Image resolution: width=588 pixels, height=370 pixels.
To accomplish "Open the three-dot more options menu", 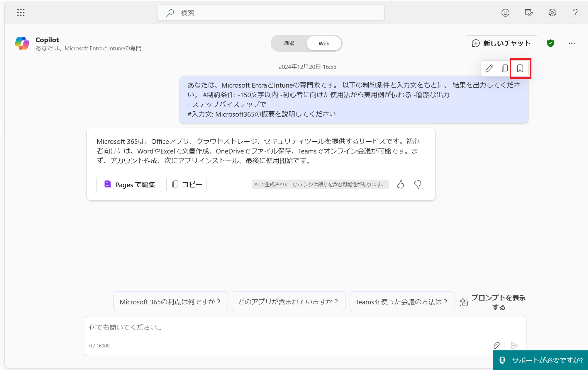I will point(572,43).
